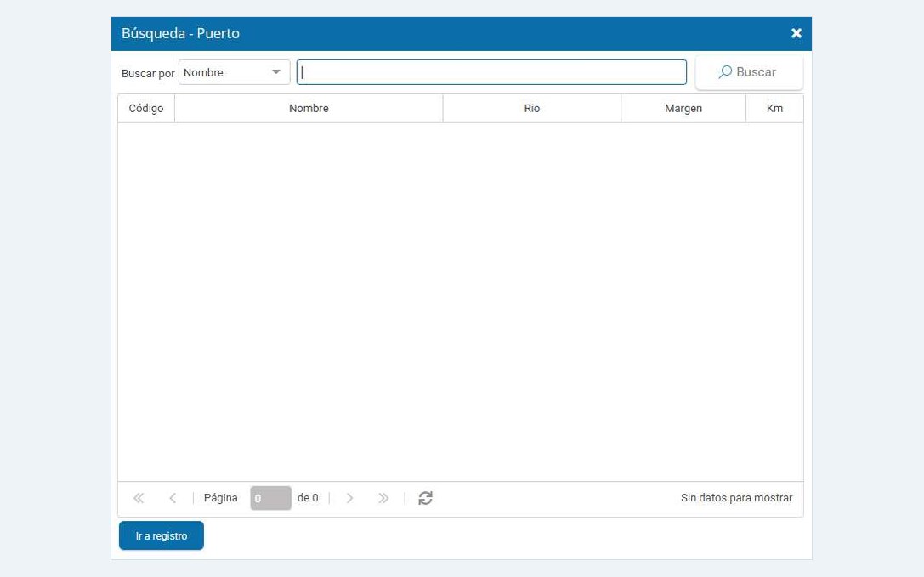Click the Buscar button
The height and width of the screenshot is (577, 924).
point(749,72)
